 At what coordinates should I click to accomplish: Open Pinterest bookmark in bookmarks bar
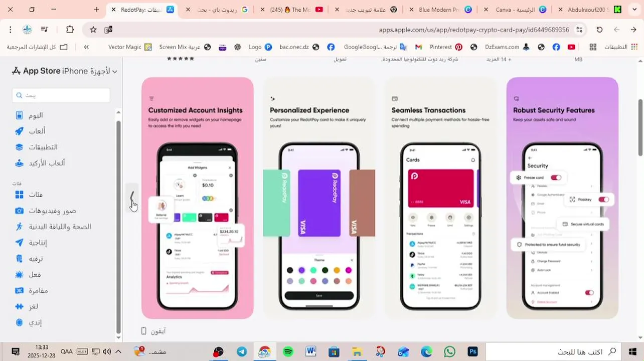tap(446, 47)
